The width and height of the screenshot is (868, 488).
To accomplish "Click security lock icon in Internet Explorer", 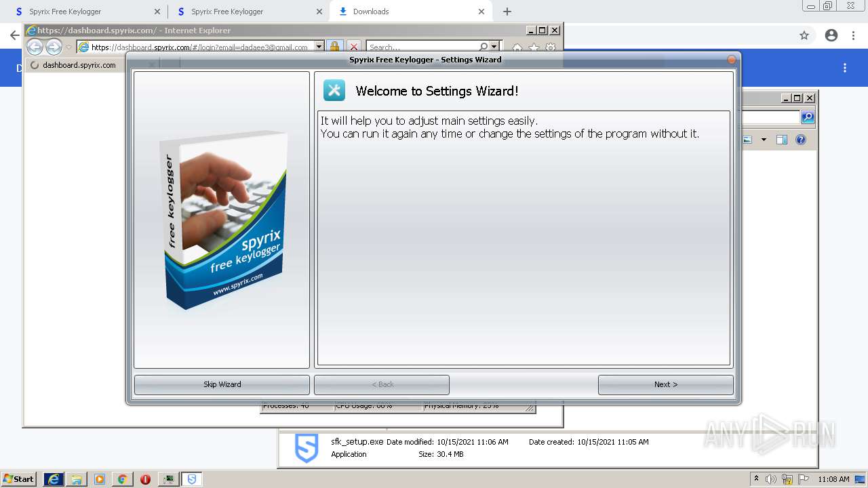I will click(334, 47).
